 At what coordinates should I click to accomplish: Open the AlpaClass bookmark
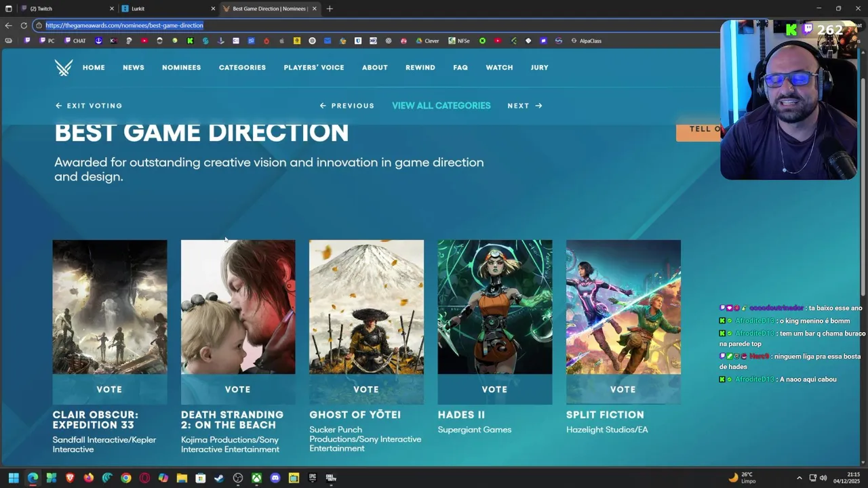[x=586, y=41]
